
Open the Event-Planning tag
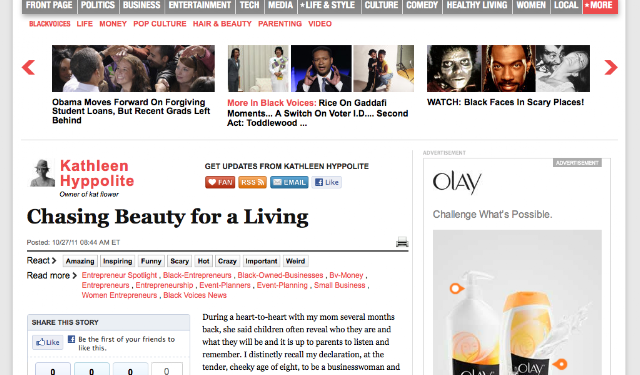coord(282,285)
